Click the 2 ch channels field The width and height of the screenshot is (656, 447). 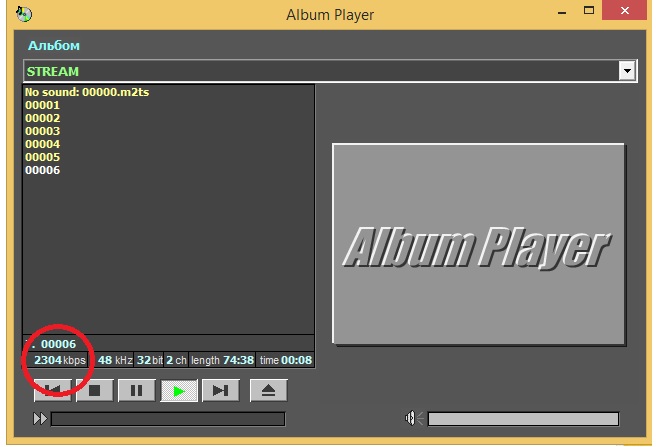(x=176, y=360)
